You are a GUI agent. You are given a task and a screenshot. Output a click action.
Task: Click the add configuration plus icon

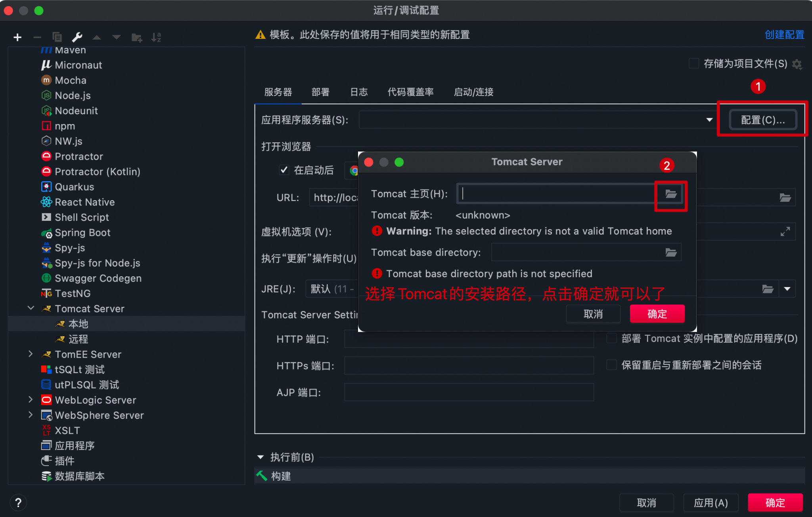17,37
